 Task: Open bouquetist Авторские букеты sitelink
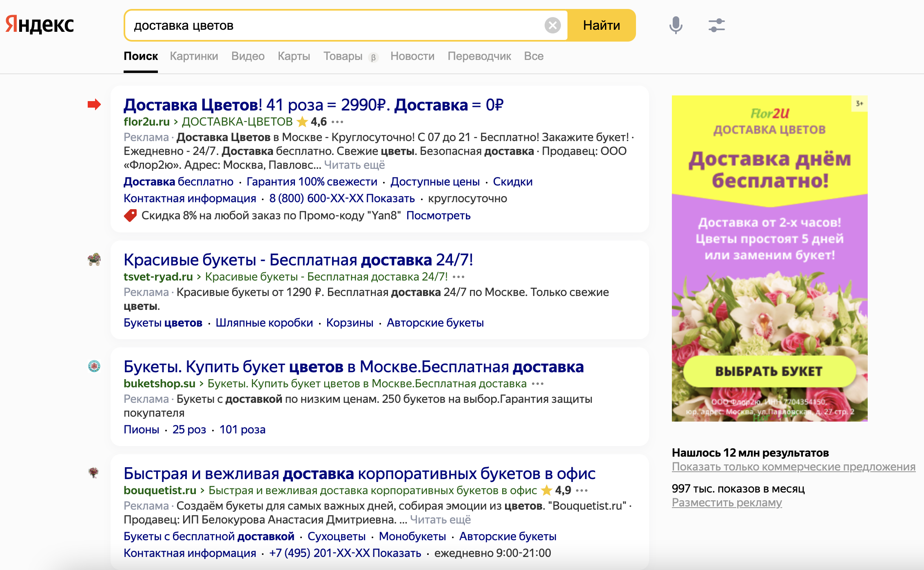pos(508,537)
